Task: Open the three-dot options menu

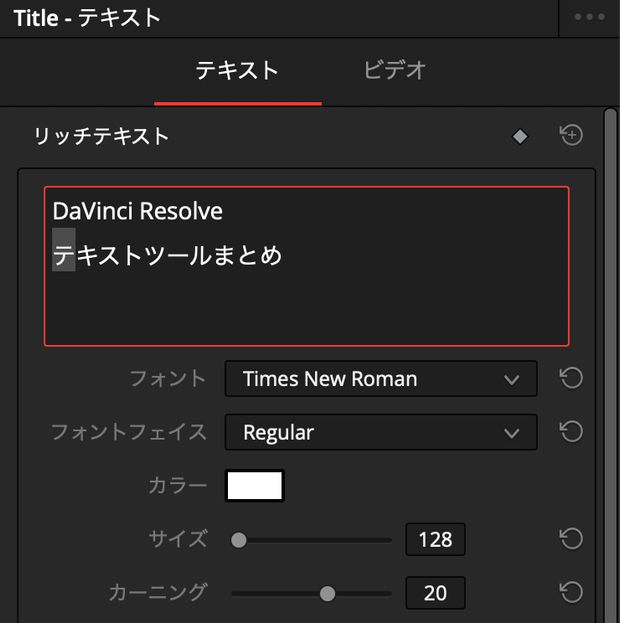Action: [x=589, y=17]
